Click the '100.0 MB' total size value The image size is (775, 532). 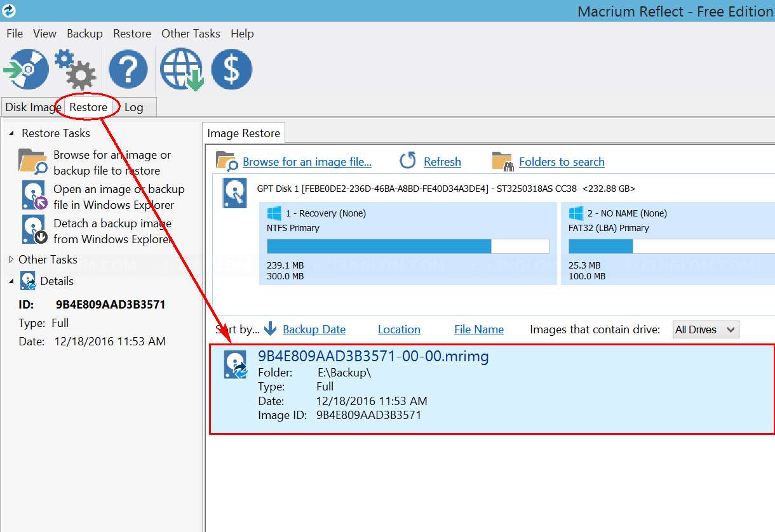[587, 276]
